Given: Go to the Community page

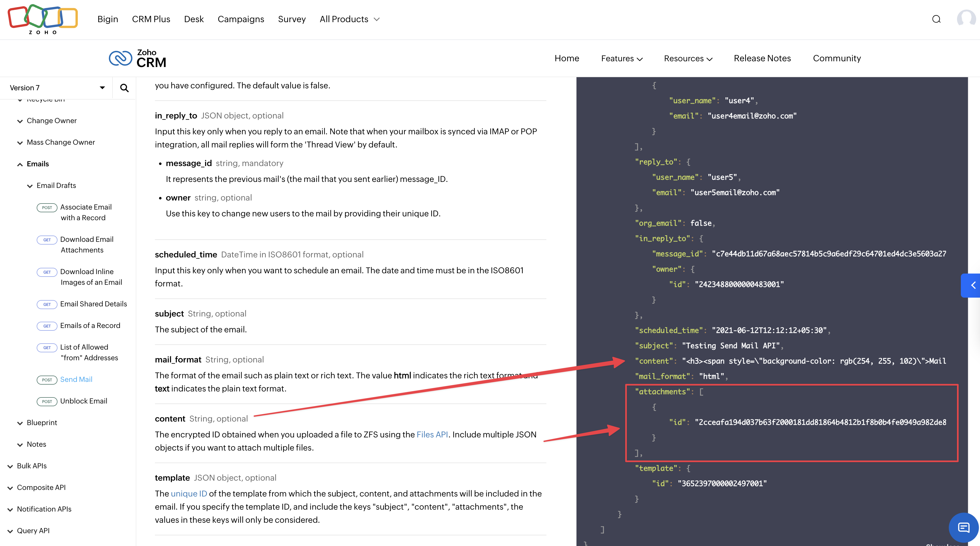Looking at the screenshot, I should [x=837, y=58].
